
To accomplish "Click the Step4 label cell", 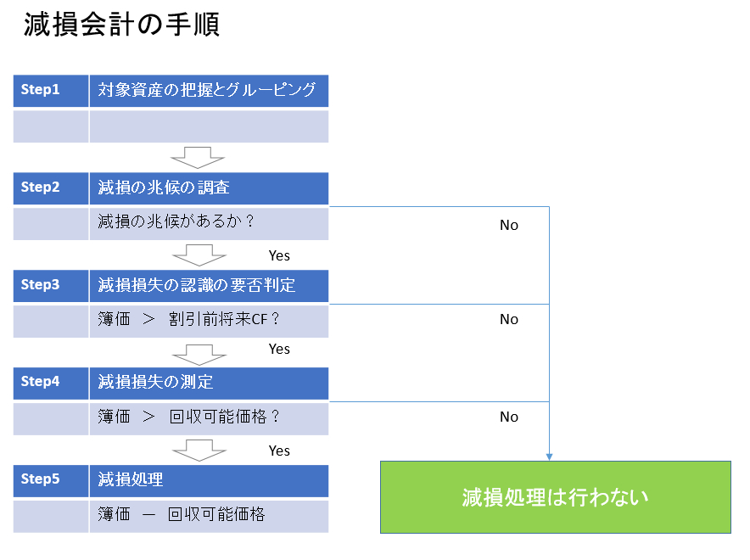I will (51, 384).
